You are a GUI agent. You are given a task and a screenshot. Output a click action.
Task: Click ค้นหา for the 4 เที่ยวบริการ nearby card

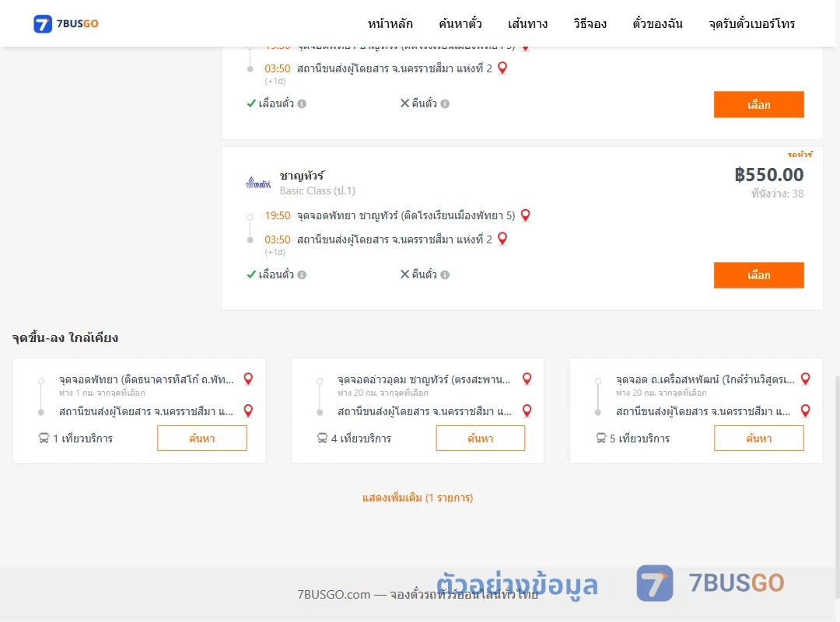point(481,439)
